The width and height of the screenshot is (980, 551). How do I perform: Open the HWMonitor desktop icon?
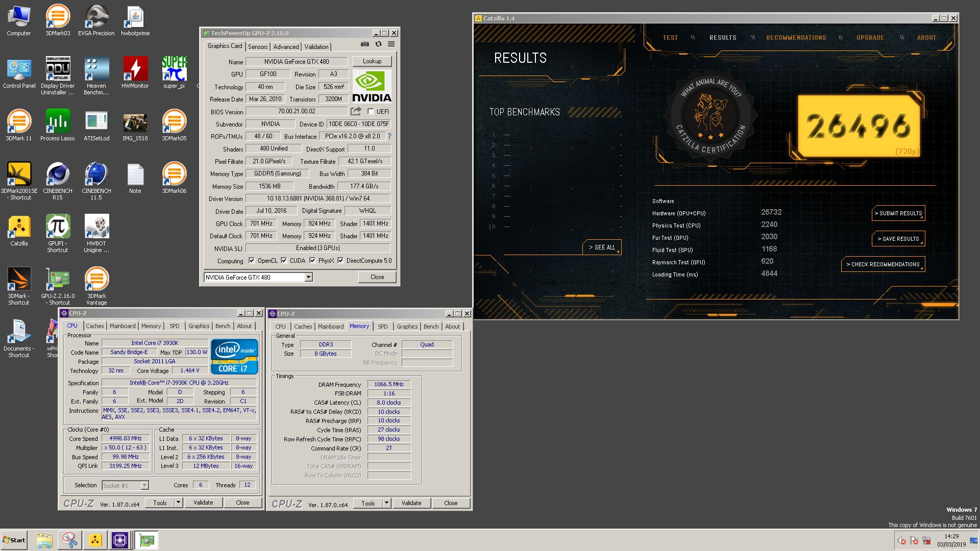pos(135,72)
